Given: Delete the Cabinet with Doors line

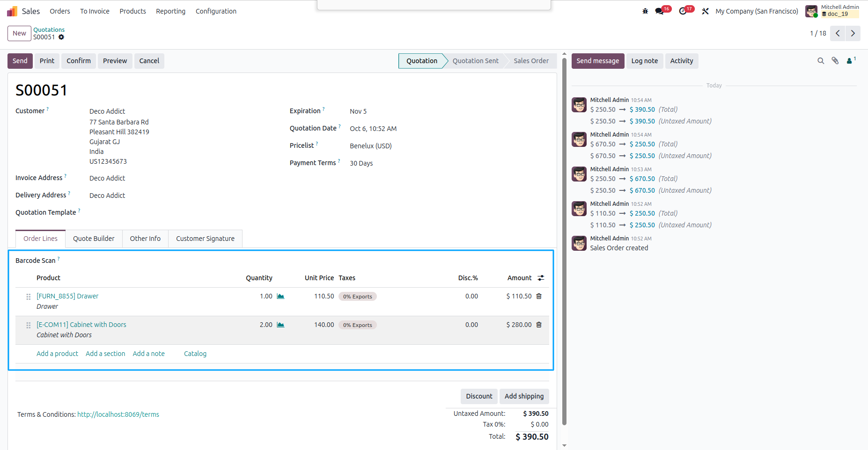Looking at the screenshot, I should point(539,325).
